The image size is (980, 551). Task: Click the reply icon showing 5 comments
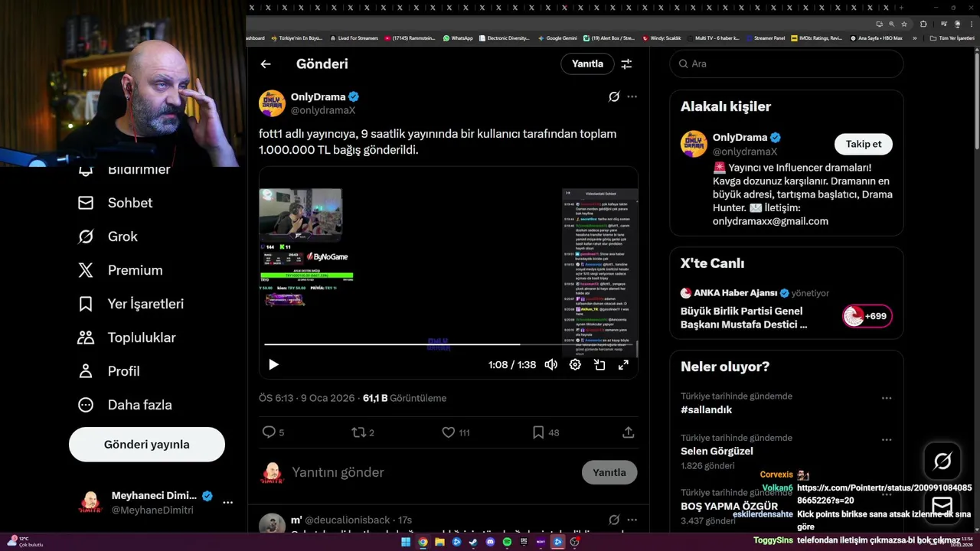pos(273,432)
